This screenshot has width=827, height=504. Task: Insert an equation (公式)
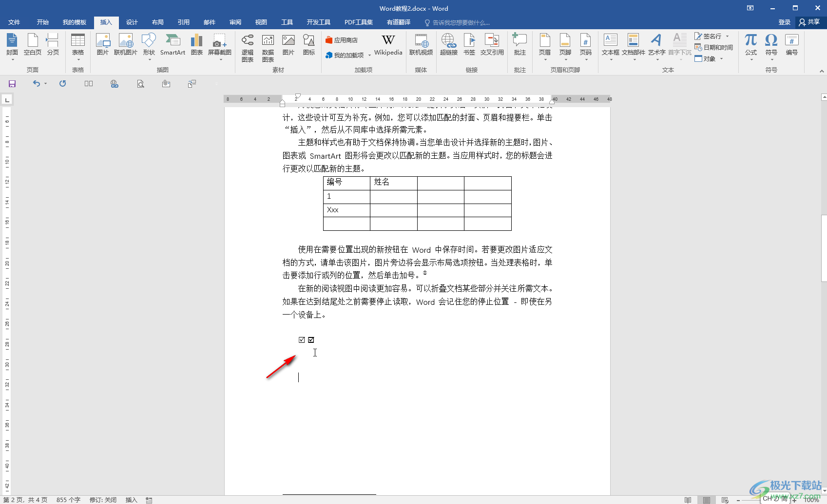point(751,46)
